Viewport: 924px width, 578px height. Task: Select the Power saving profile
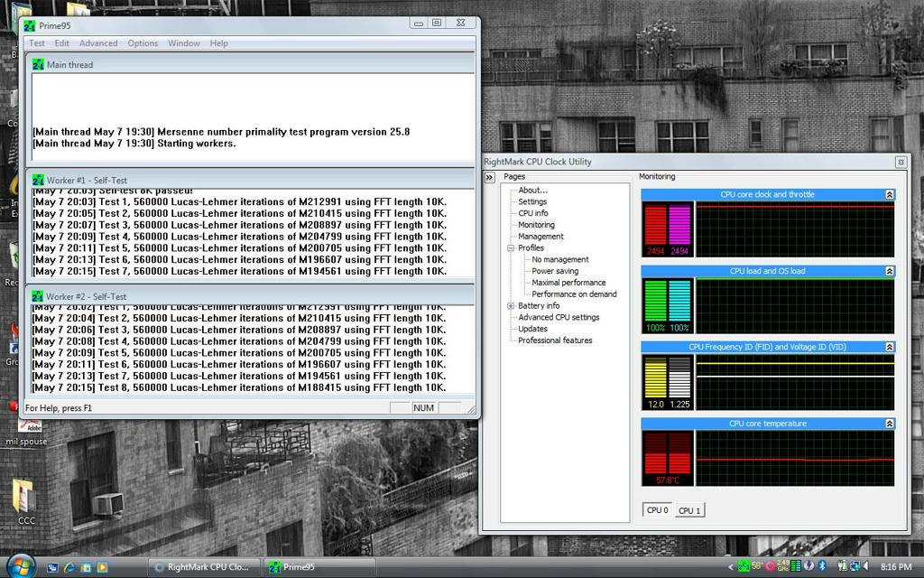[x=555, y=271]
